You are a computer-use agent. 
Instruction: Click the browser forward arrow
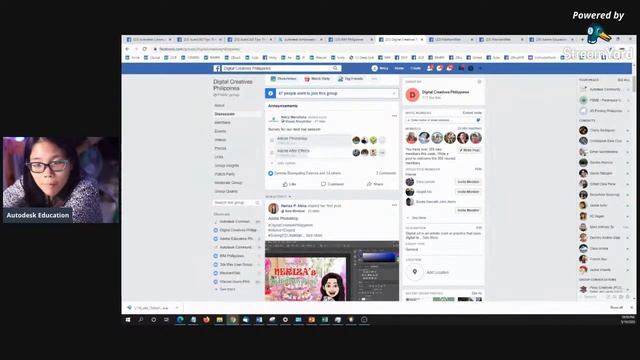136,49
